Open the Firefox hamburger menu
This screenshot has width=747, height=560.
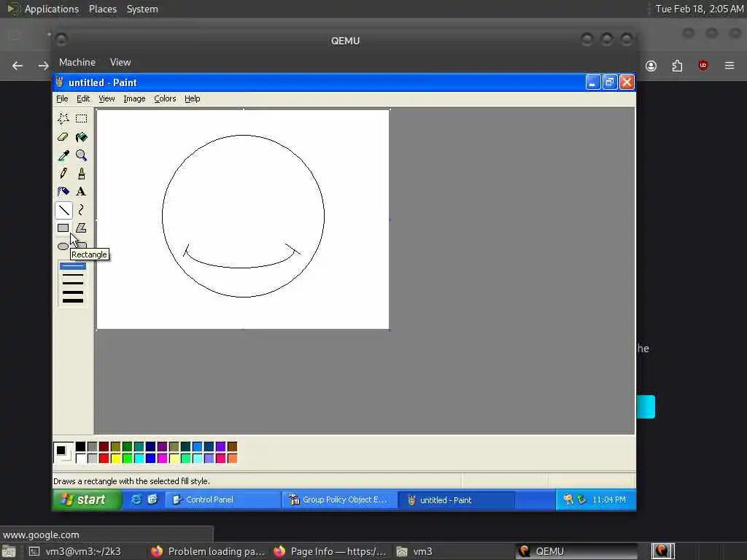coord(729,66)
